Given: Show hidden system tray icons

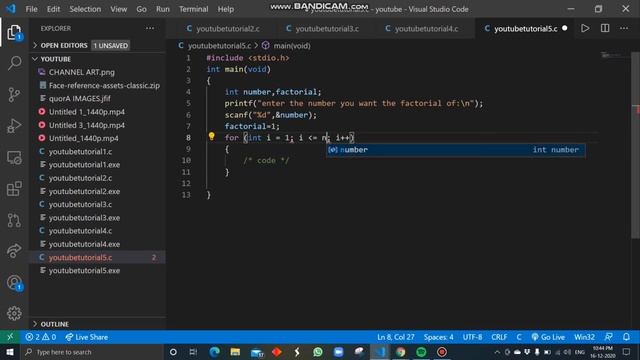Looking at the screenshot, I should coord(497,352).
